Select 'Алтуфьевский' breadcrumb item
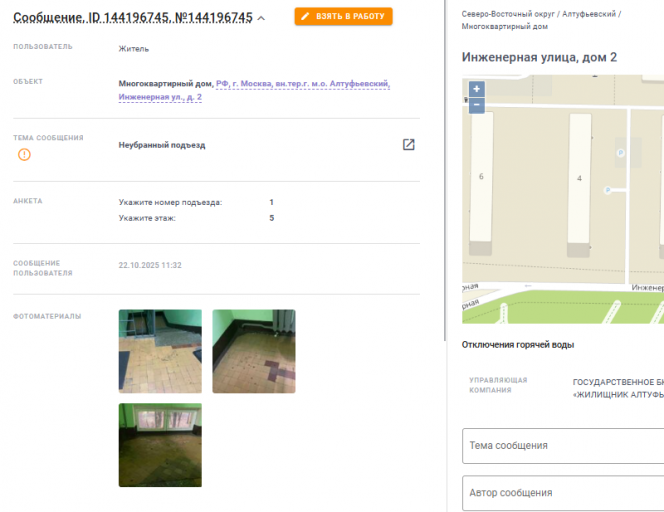Image resolution: width=664 pixels, height=512 pixels. pos(589,14)
